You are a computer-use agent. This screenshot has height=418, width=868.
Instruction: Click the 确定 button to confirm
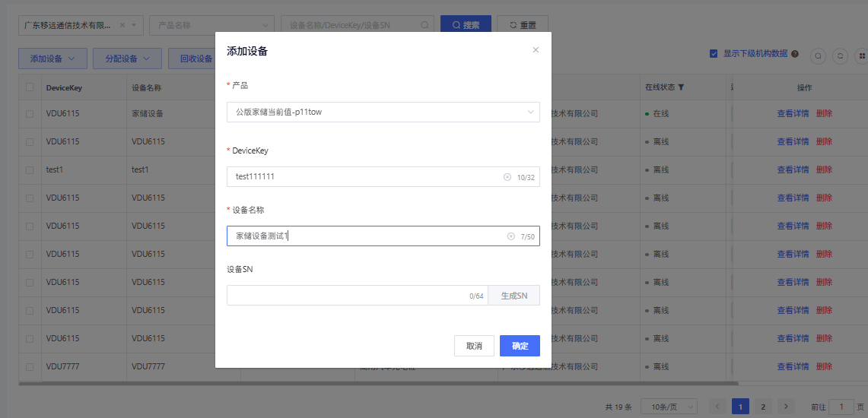pos(520,346)
